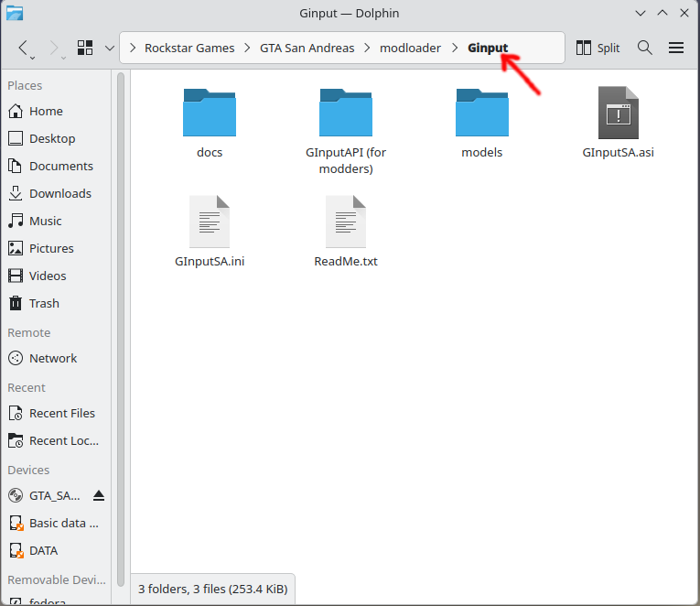Open back history dropdown arrow
The height and width of the screenshot is (606, 700).
[33, 58]
